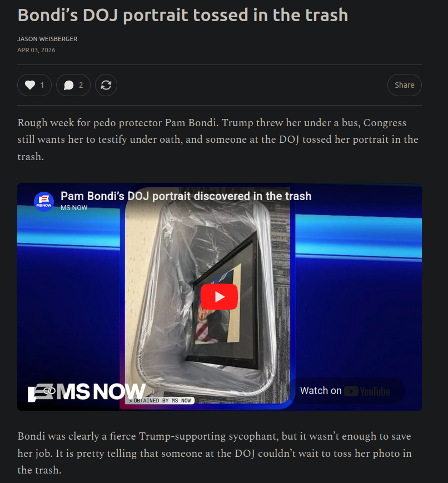Click the MS NOW watermark logo in video
This screenshot has width=448, height=483.
coord(87,392)
